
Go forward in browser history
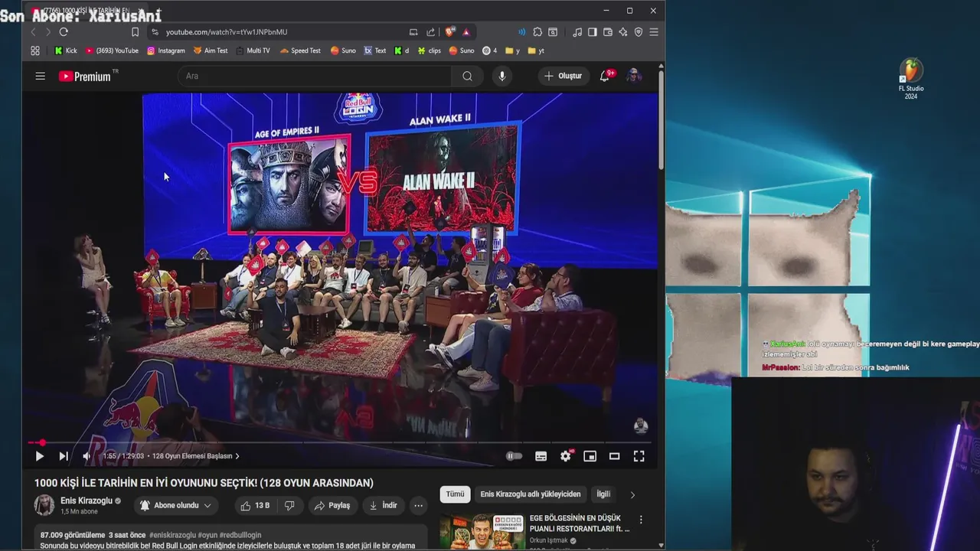point(47,32)
